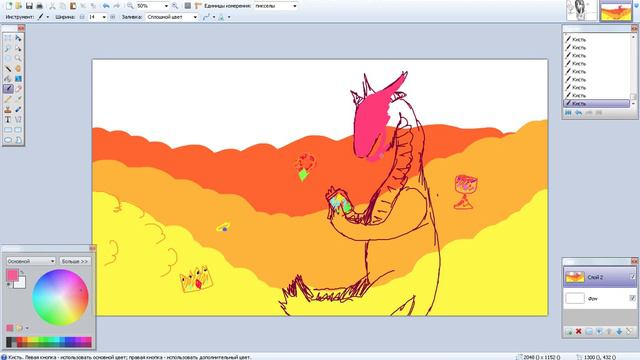Viewport: 640px width, 360px height.
Task: Select the Magic Wand tool
Action: coord(8,69)
